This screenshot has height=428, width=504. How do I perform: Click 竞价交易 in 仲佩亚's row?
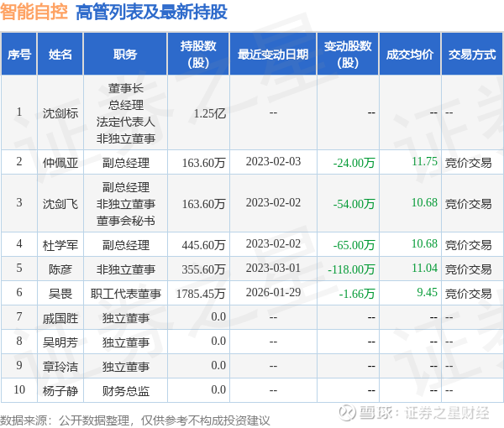[469, 163]
